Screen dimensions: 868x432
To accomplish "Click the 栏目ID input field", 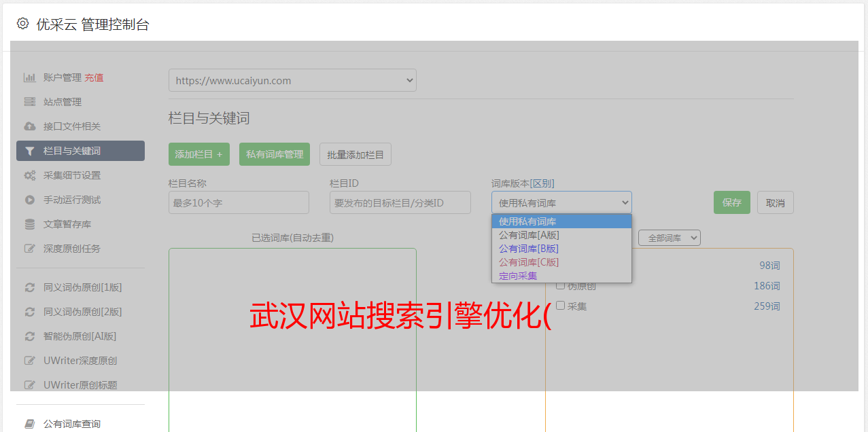I will pyautogui.click(x=400, y=202).
